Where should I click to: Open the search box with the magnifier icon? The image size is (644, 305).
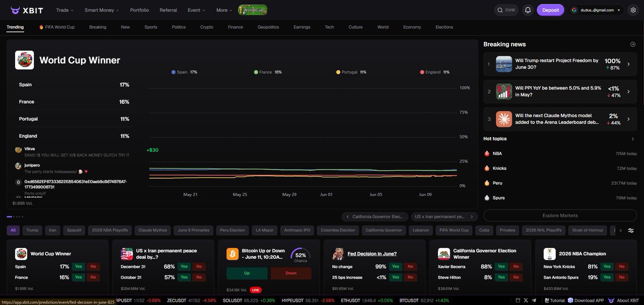(506, 10)
